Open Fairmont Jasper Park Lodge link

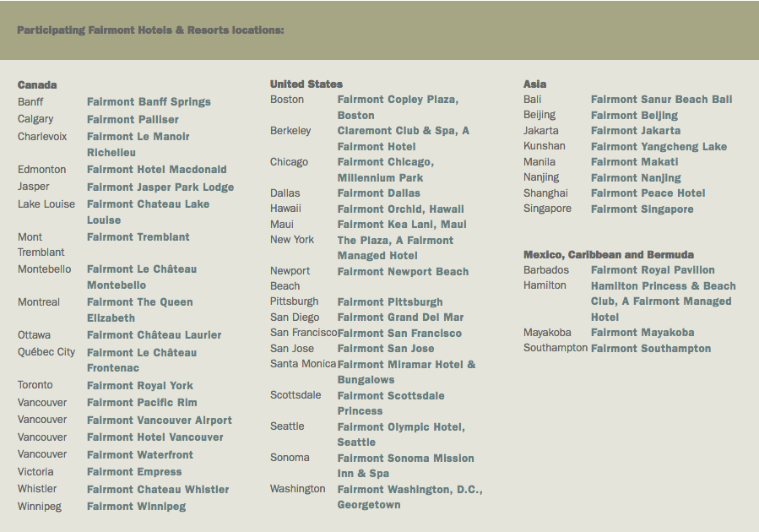click(x=160, y=187)
